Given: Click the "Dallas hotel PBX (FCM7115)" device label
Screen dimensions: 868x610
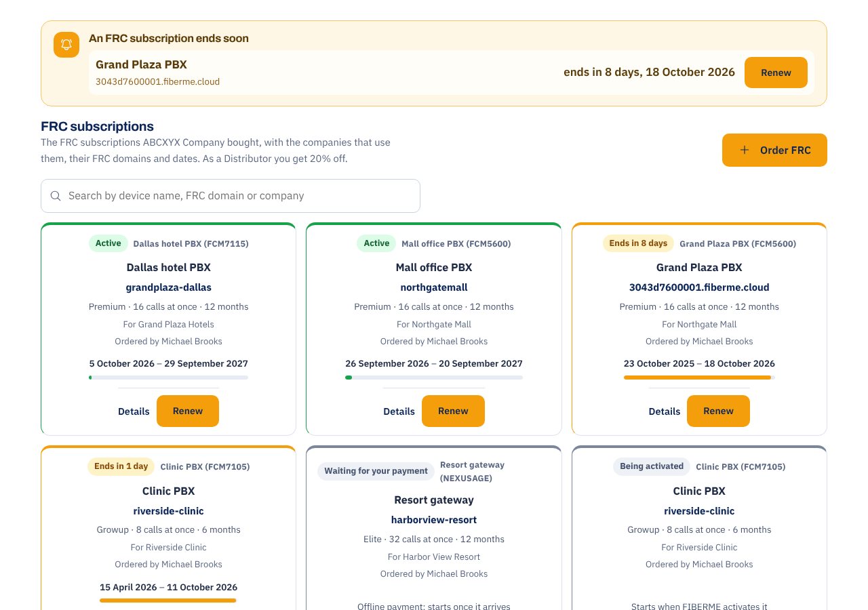Looking at the screenshot, I should click(191, 243).
